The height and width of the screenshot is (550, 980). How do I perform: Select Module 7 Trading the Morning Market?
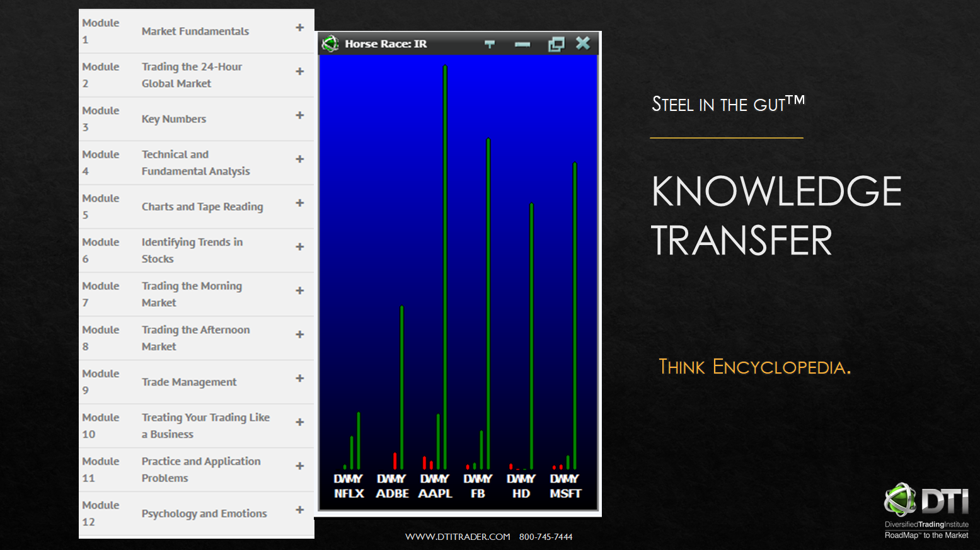click(195, 294)
